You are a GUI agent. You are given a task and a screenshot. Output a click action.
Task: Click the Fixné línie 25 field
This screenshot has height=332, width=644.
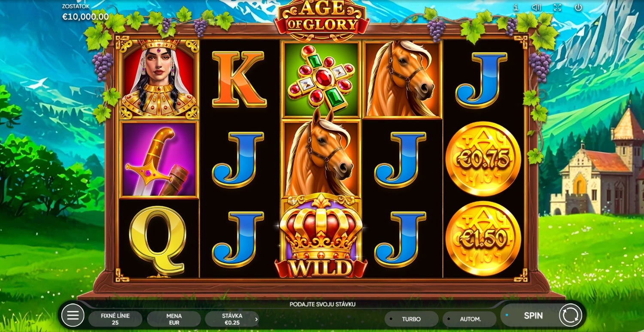(115, 319)
